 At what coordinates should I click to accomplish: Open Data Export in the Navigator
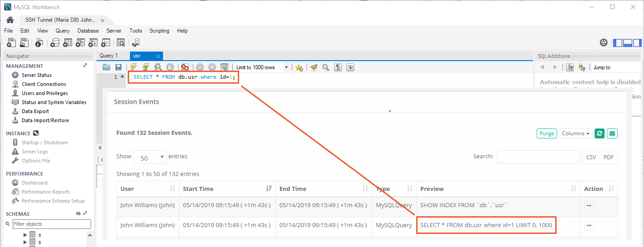pos(35,111)
